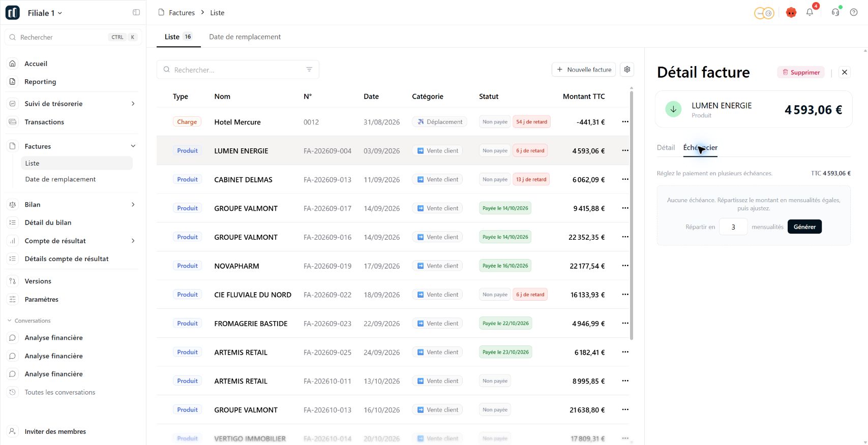868x445 pixels.
Task: Open the red user avatar icon
Action: (791, 13)
